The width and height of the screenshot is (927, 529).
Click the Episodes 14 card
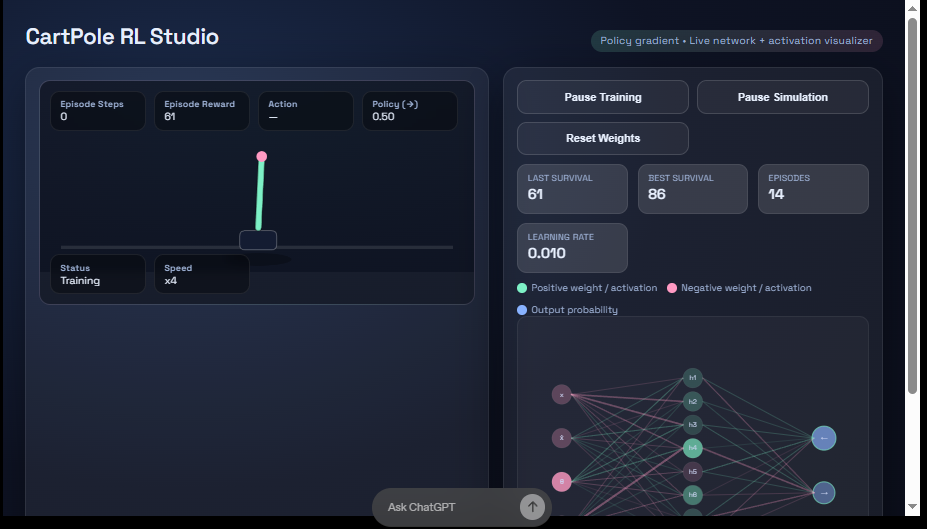coord(813,189)
